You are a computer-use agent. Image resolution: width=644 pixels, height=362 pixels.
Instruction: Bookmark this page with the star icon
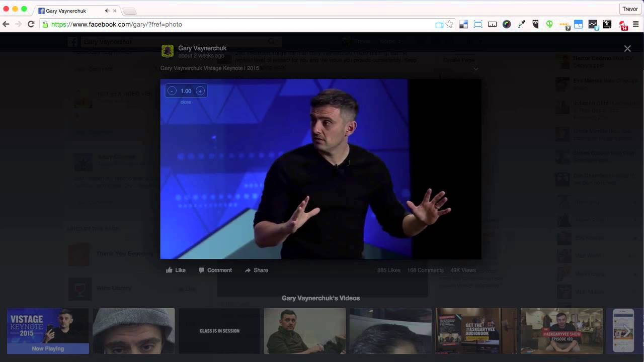449,24
